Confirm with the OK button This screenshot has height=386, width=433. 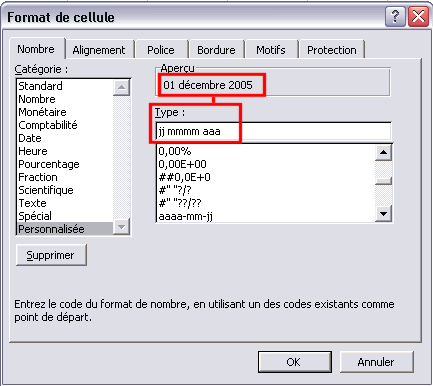point(295,362)
